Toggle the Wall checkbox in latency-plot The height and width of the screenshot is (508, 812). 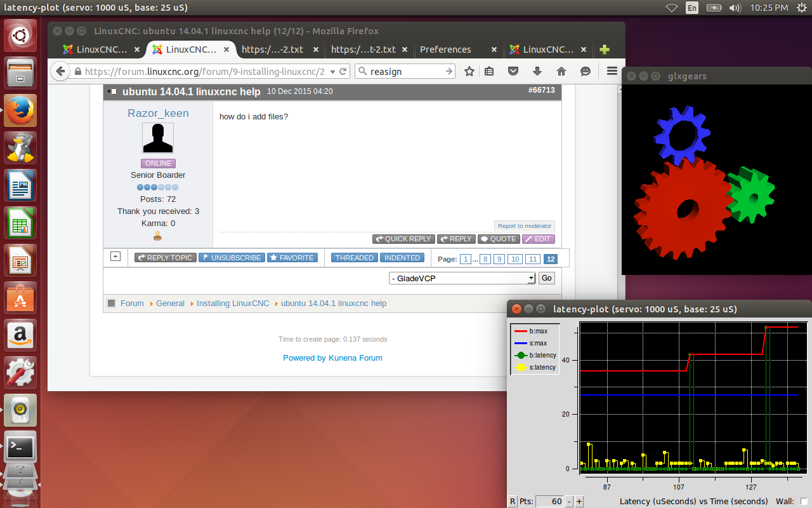coord(804,502)
